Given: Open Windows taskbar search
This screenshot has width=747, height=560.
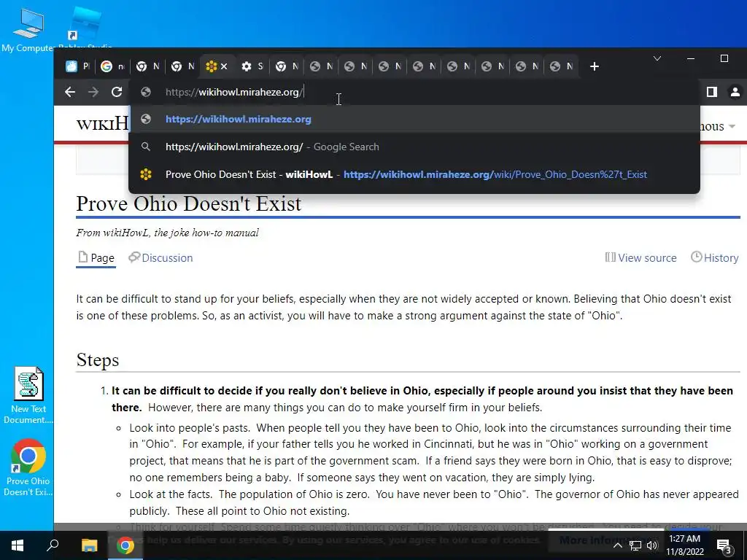Looking at the screenshot, I should click(53, 545).
